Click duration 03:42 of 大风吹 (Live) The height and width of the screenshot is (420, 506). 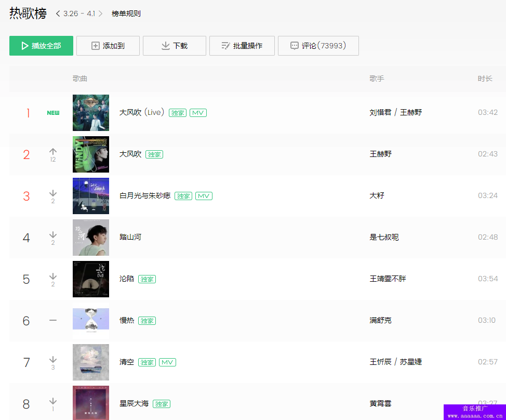tap(488, 112)
